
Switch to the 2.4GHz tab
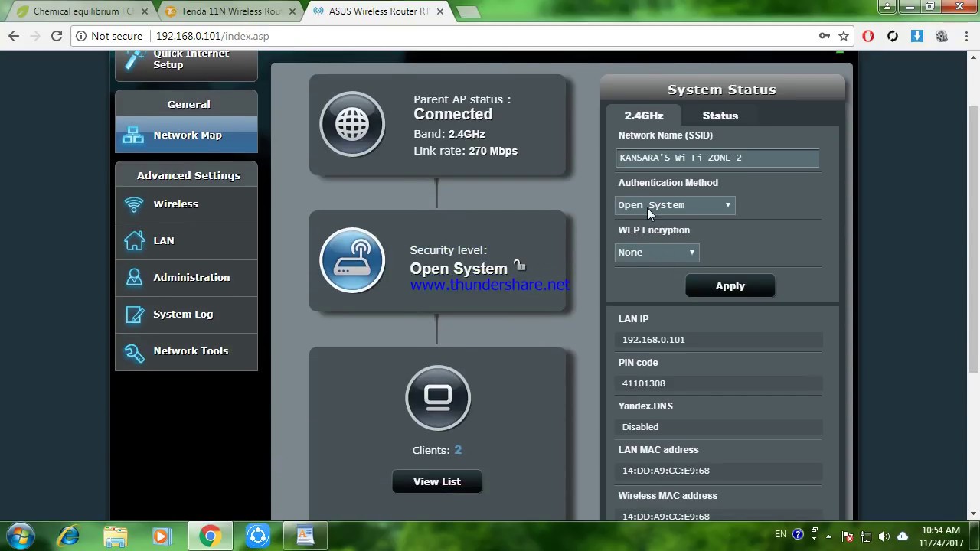644,116
